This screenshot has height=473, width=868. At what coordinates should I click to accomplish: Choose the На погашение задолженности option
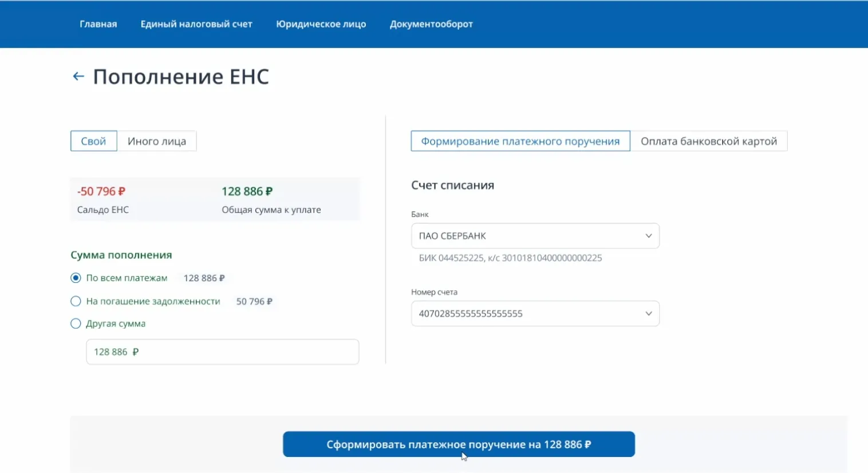click(x=76, y=301)
